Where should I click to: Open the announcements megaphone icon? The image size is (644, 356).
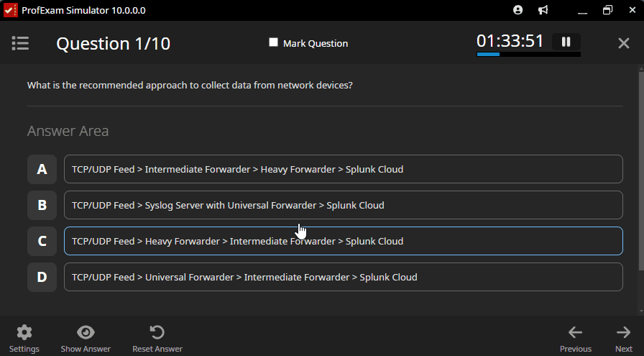[543, 10]
